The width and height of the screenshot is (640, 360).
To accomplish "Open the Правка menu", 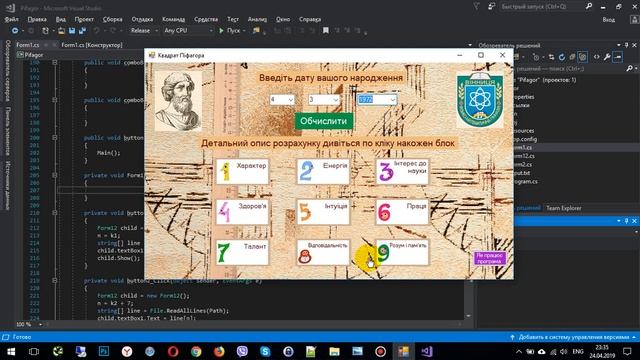I will click(x=37, y=19).
